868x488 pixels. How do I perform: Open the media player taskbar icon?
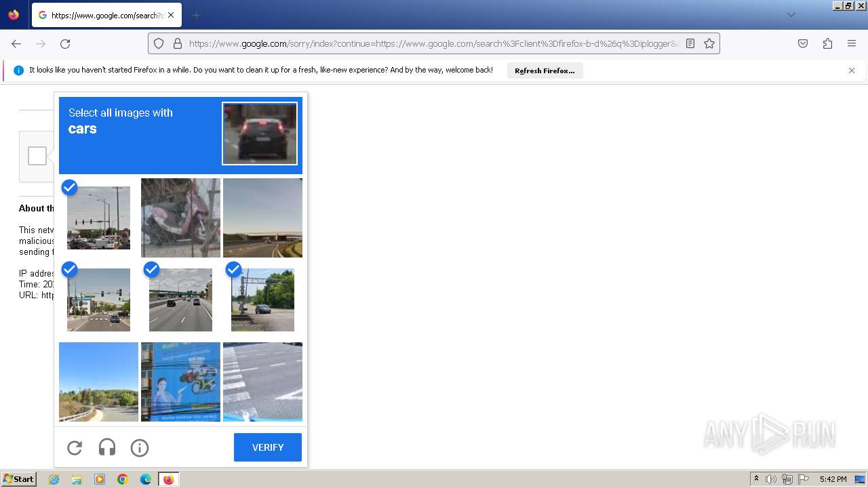coord(100,479)
